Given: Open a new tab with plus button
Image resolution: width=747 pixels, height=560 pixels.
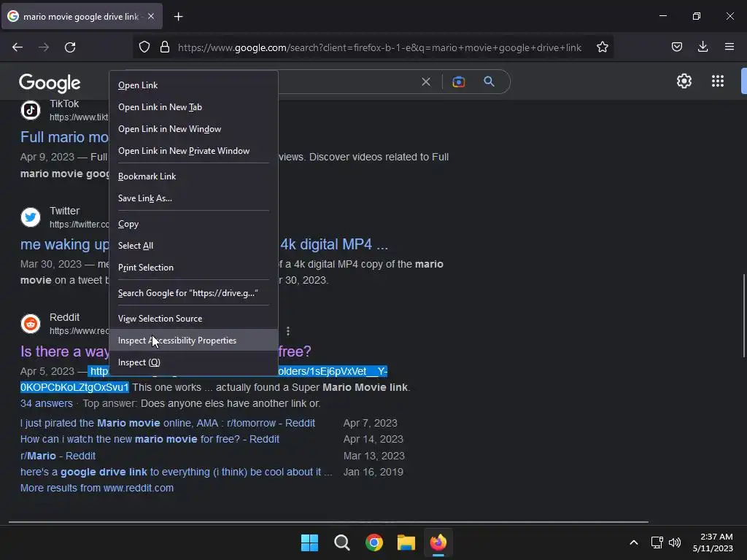Looking at the screenshot, I should 178,17.
